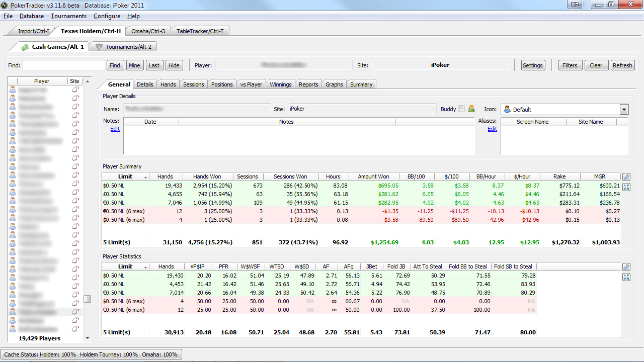
Task: Open the Summary tab
Action: (361, 84)
